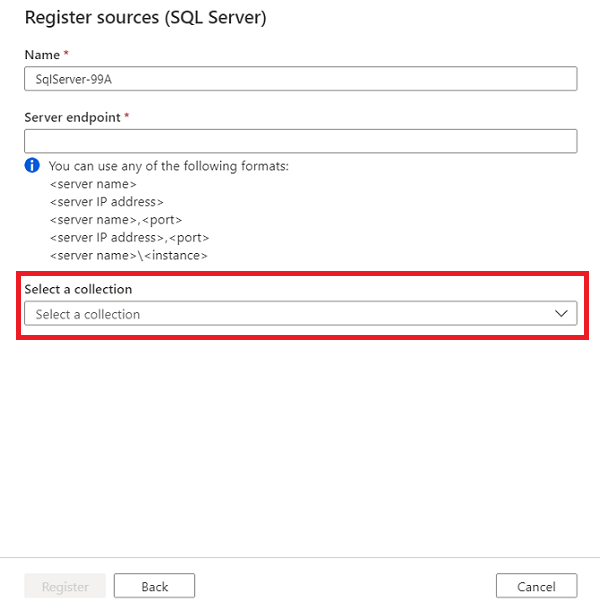Click the red asterisk beside Name
This screenshot has height=610, width=600.
66,55
